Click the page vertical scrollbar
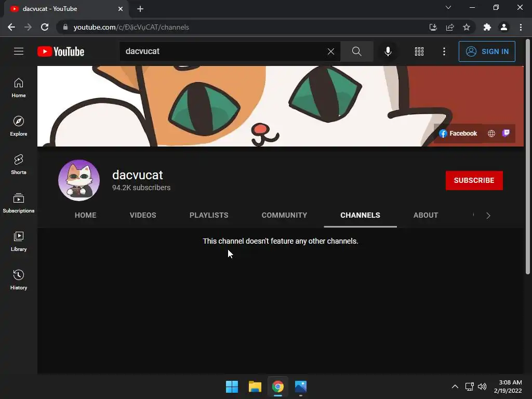The image size is (532, 399). pos(528,156)
